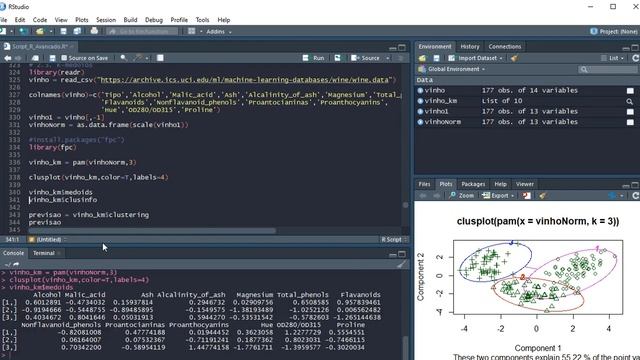Screen dimensions: 640x360
Task: Open the Profile menu
Action: 179,20
